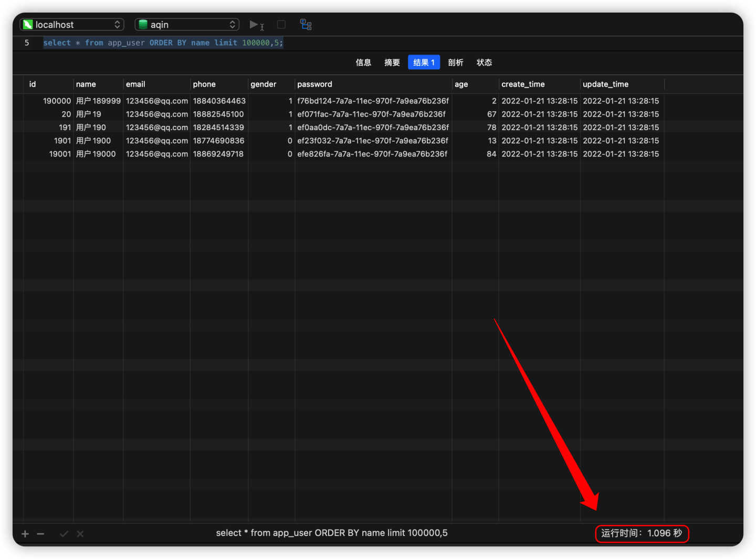
Task: Select the password cell starting ef23f032
Action: click(373, 141)
